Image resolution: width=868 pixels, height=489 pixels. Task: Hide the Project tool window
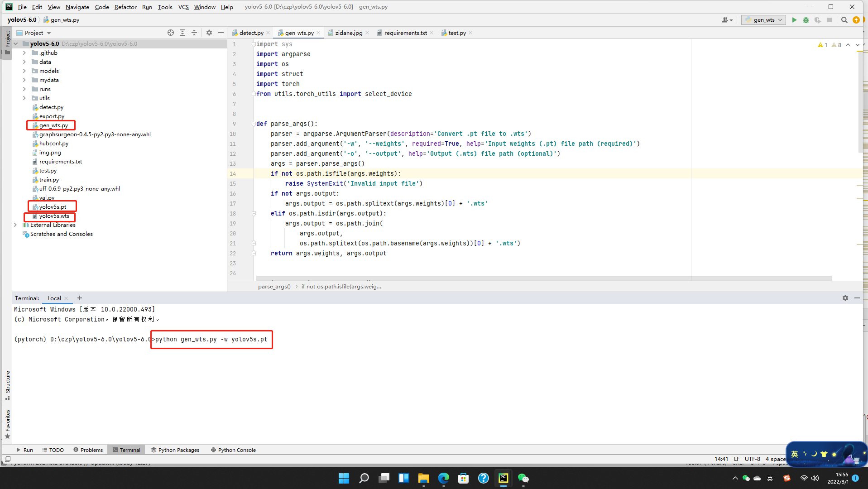pyautogui.click(x=221, y=33)
